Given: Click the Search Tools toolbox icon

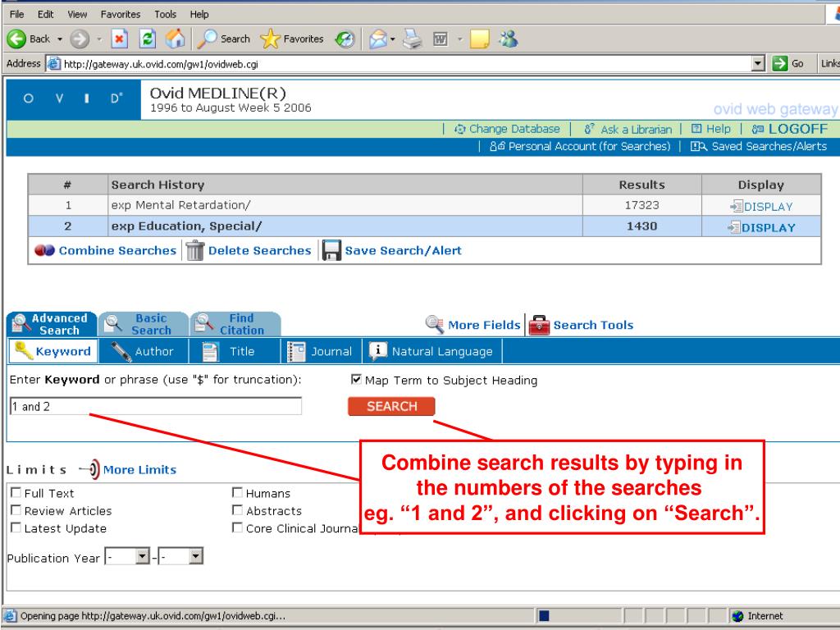Looking at the screenshot, I should tap(539, 325).
